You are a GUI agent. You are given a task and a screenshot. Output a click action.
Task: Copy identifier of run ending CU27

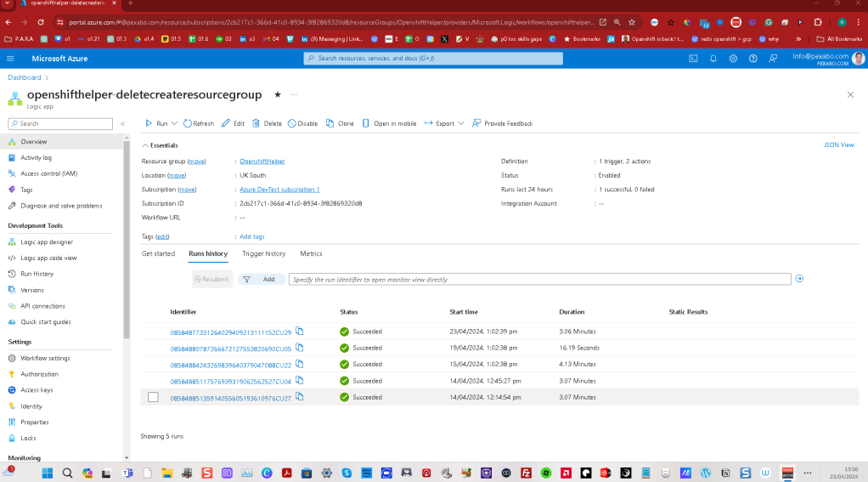tap(300, 397)
